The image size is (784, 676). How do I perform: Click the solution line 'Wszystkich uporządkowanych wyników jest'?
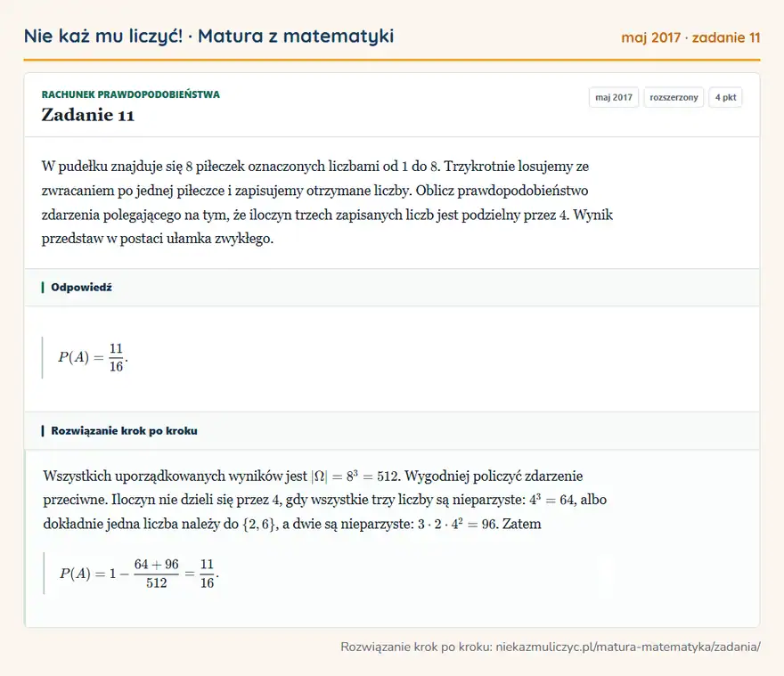313,476
